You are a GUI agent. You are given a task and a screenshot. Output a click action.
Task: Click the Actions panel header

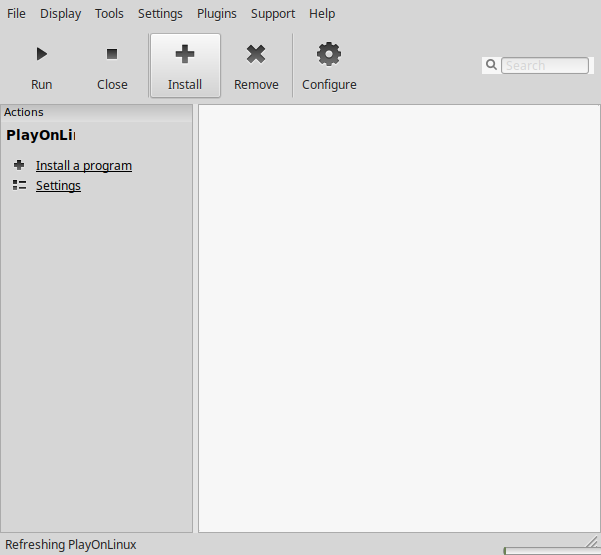(96, 112)
